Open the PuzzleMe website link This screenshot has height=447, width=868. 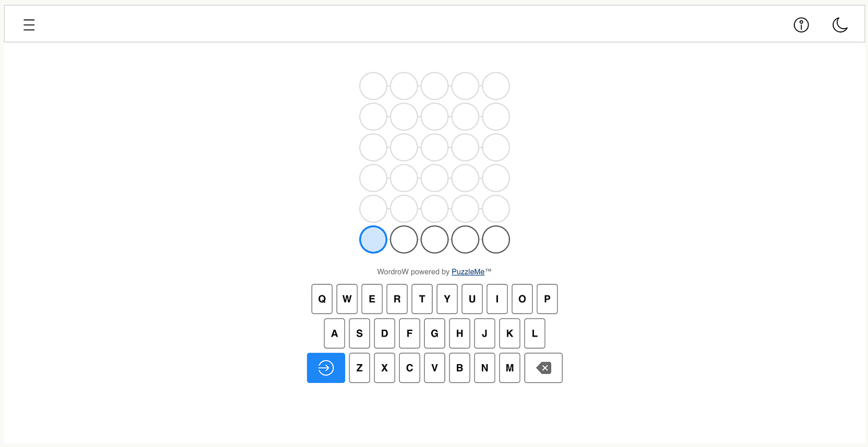pyautogui.click(x=468, y=272)
